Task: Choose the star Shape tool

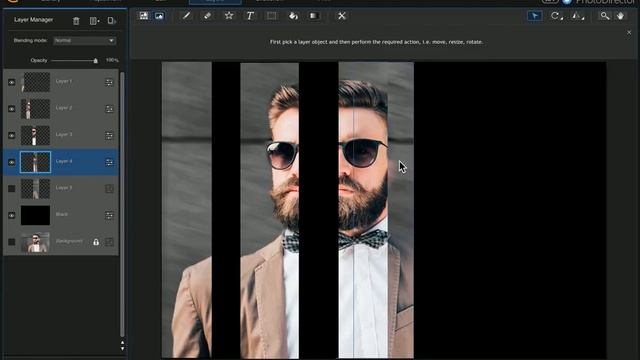Action: click(x=229, y=16)
